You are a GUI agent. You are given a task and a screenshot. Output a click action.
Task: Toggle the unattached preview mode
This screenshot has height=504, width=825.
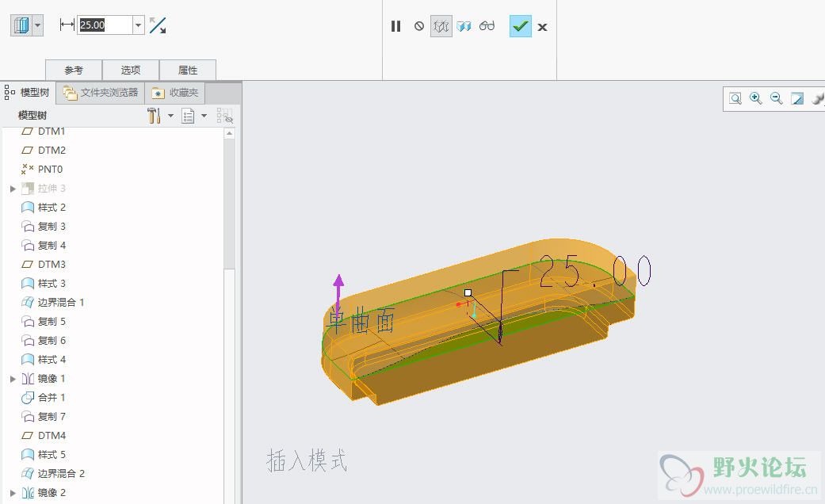[x=441, y=26]
